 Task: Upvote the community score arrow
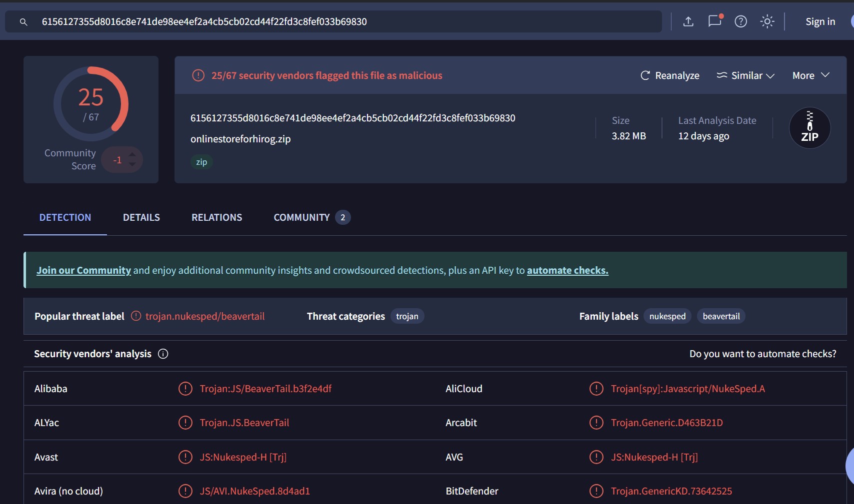[x=132, y=154]
